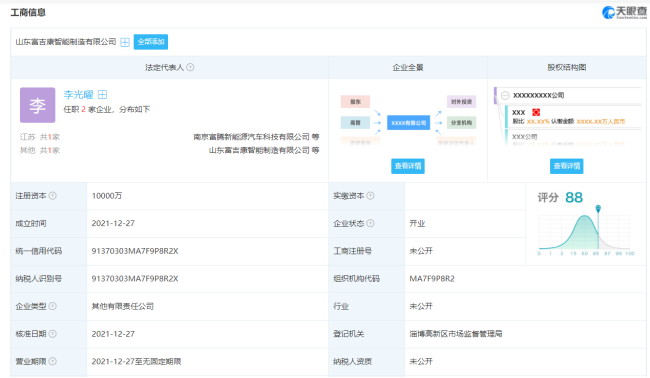
Task: Click help icon next to 企业状态
Action: (x=371, y=223)
